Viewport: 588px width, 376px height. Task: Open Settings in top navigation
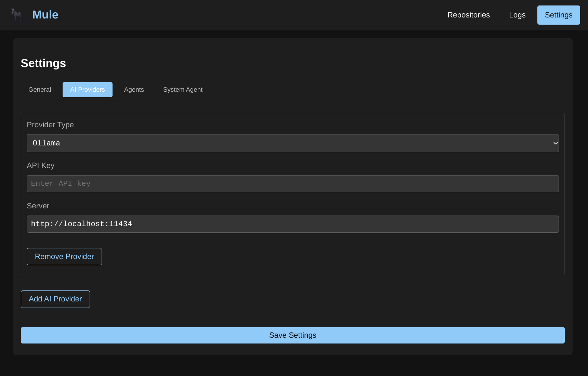(x=558, y=15)
